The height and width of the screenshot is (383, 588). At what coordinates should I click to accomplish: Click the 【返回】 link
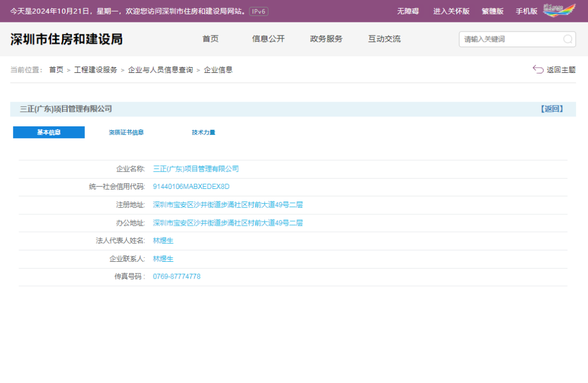[x=552, y=109]
